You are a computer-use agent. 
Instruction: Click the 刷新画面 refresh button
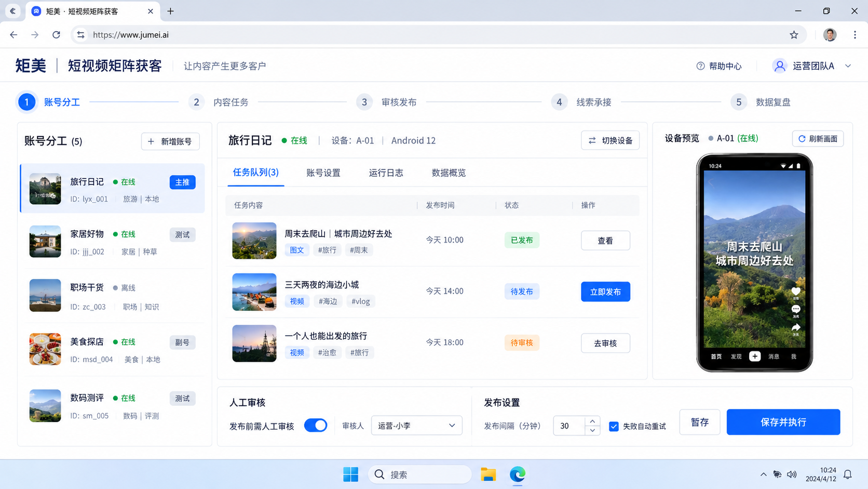pos(818,139)
